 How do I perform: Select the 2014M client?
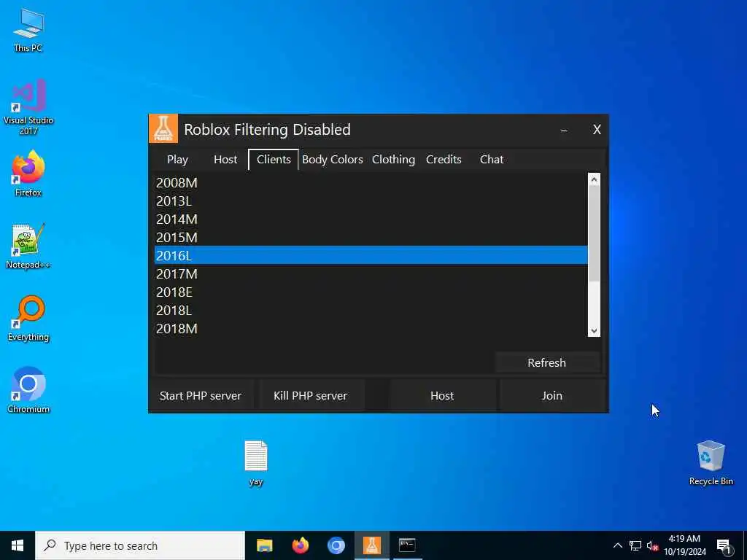371,219
